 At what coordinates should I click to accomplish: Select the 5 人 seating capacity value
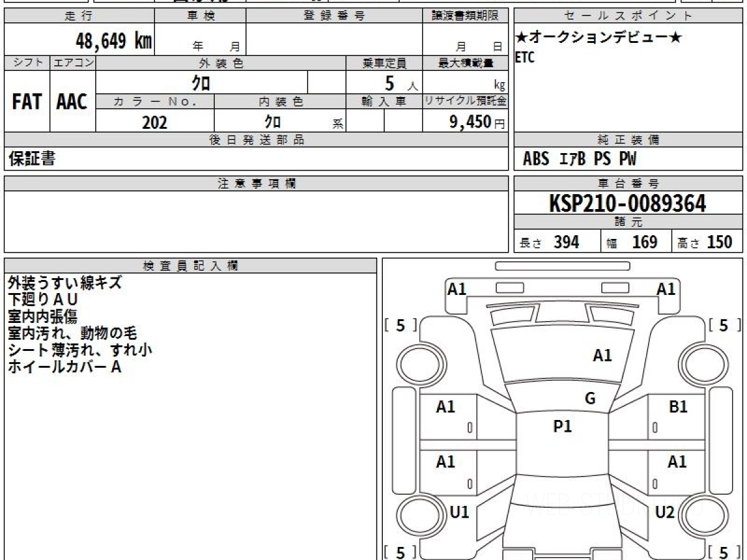click(401, 83)
